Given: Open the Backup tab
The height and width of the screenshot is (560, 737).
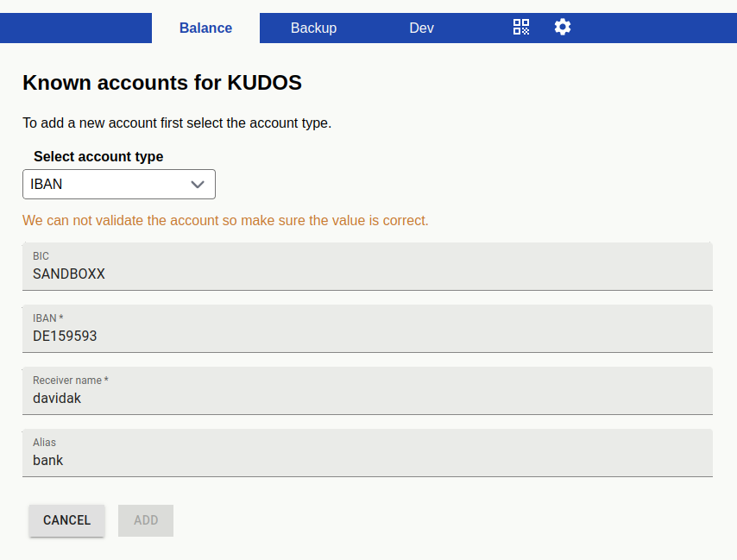Looking at the screenshot, I should tap(313, 28).
